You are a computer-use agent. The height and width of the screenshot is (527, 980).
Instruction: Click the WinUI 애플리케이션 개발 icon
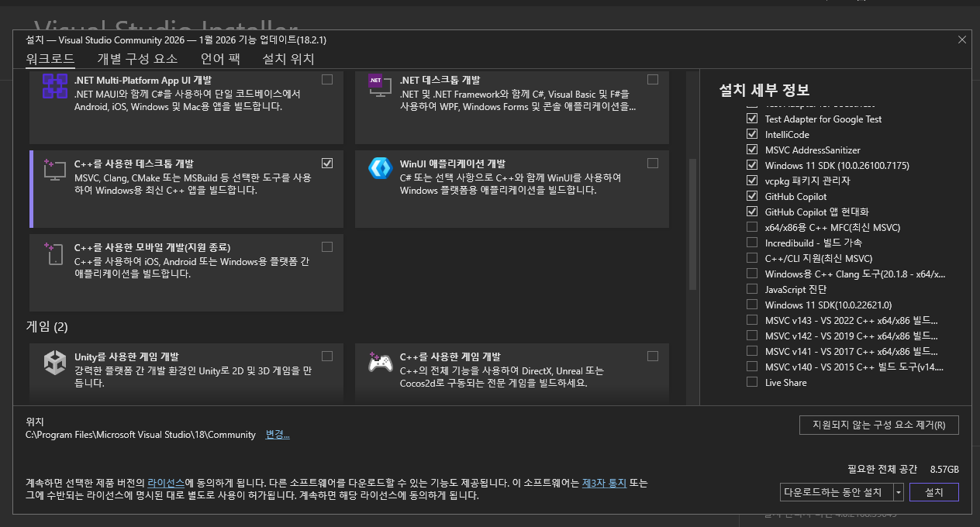(380, 169)
